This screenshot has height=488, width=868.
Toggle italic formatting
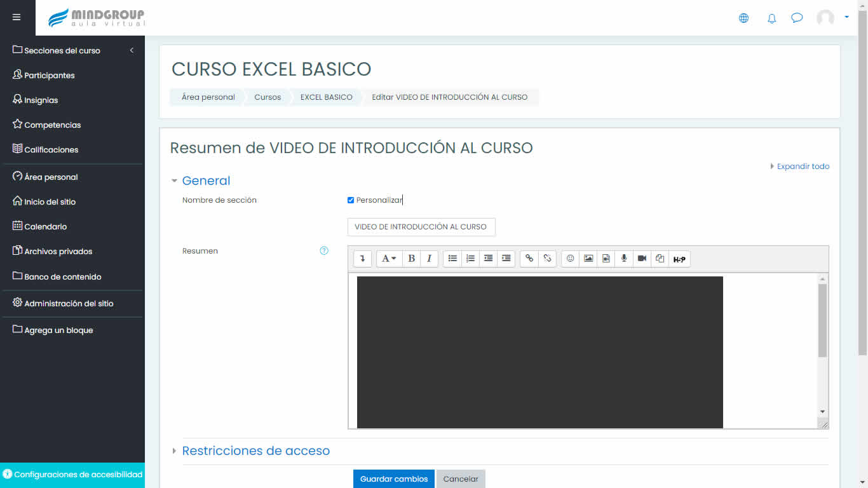pos(429,259)
